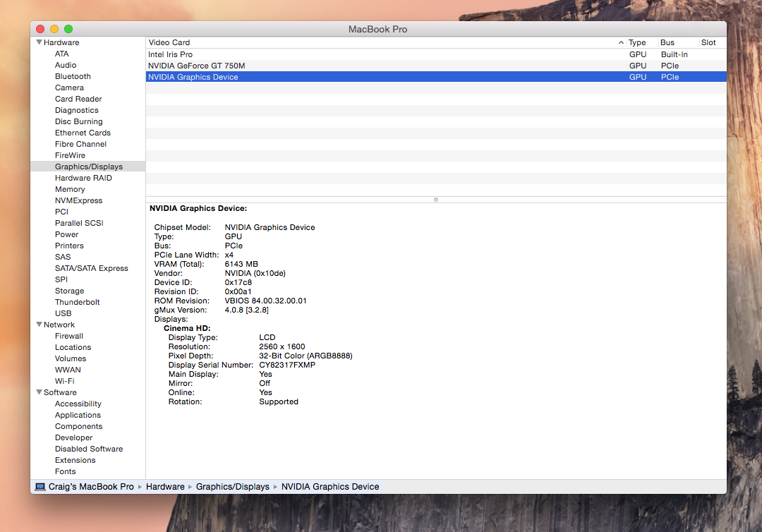Sort by the Slot column header
The image size is (762, 532).
coord(713,43)
